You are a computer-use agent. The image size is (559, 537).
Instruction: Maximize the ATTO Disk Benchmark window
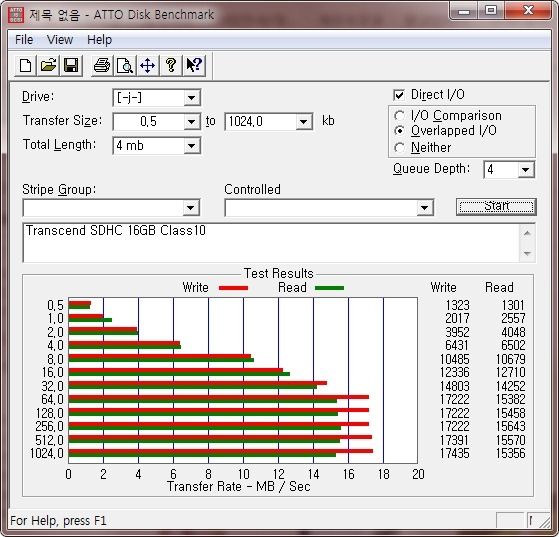click(x=491, y=11)
